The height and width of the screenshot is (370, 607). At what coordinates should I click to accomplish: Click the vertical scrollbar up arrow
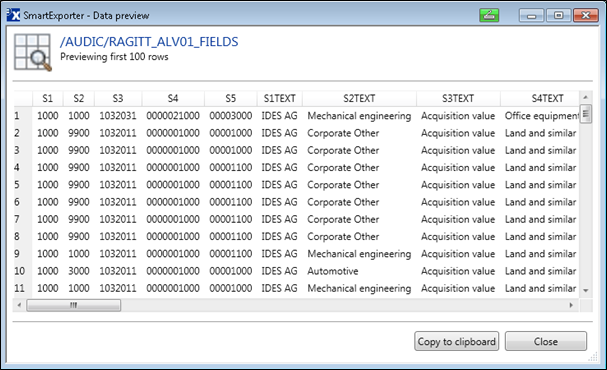coord(586,97)
